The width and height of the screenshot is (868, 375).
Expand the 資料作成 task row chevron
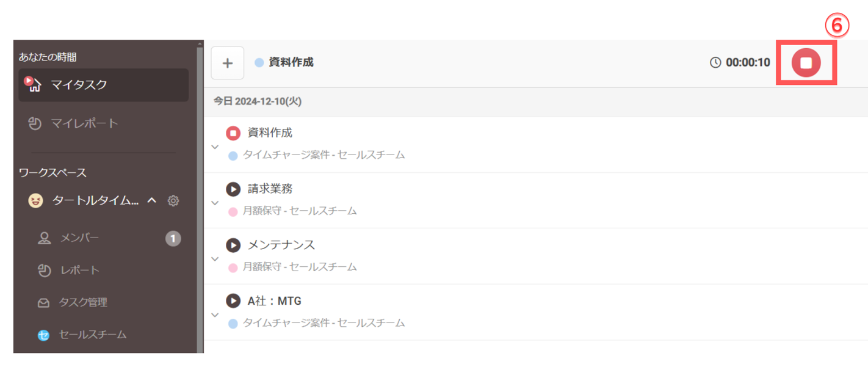click(215, 147)
